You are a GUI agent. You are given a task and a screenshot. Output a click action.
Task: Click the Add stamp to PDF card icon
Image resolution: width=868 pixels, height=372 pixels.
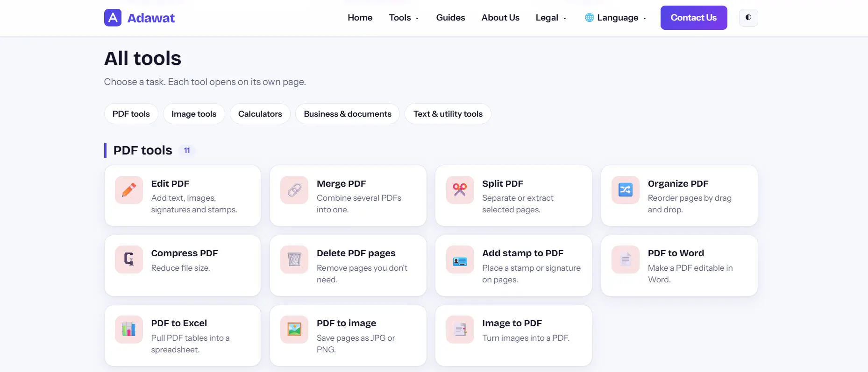pos(460,260)
